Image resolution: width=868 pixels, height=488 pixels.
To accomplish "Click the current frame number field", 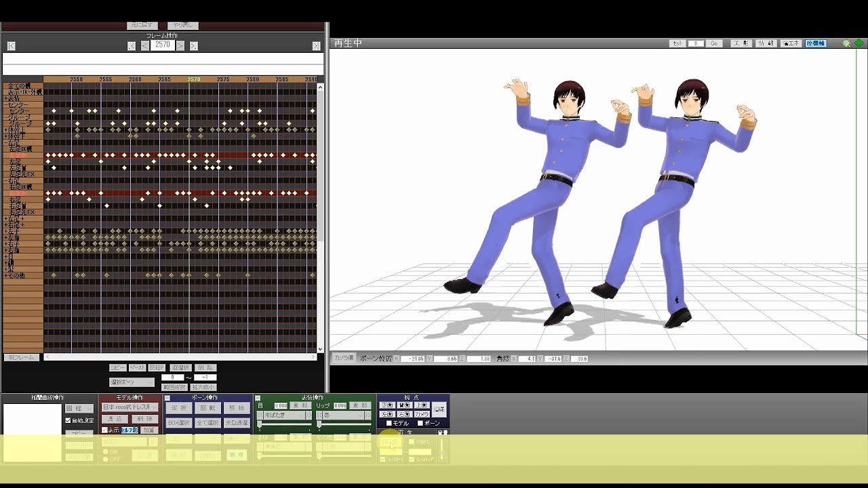I will 163,45.
